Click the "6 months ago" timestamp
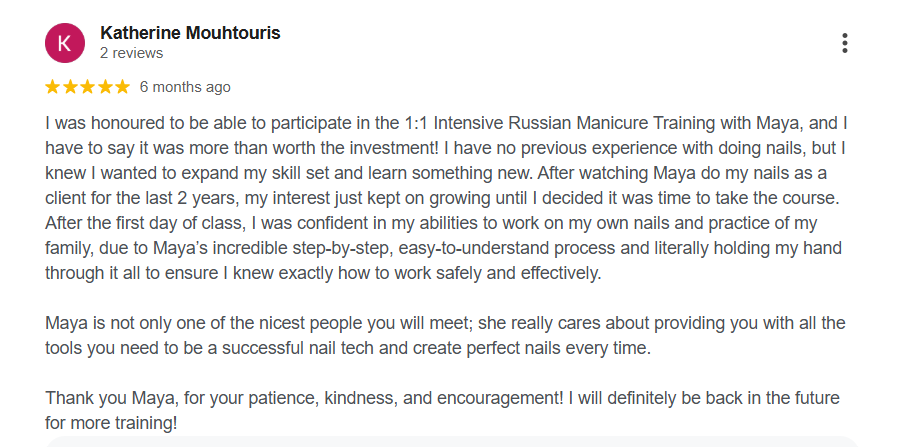The image size is (897, 447). [185, 87]
